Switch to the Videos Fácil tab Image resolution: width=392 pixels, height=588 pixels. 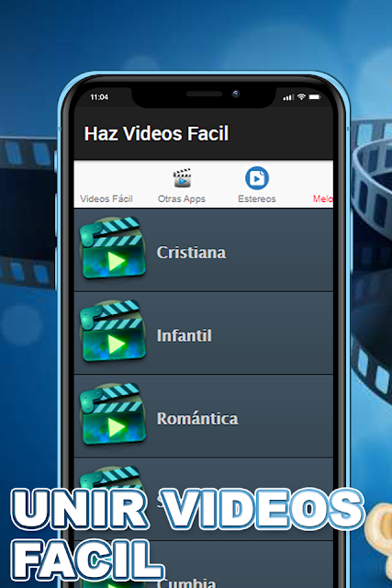[x=106, y=198]
